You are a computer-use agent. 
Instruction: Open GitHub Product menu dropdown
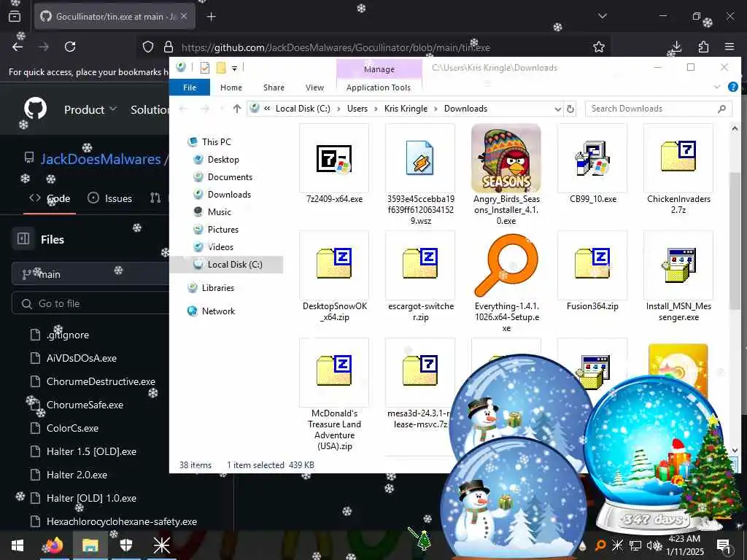90,109
